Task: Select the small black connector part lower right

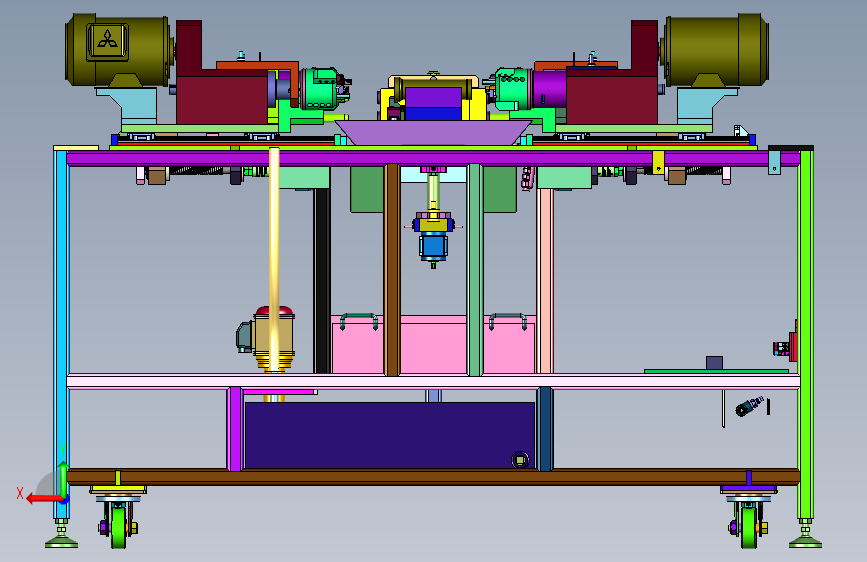Action: (x=750, y=406)
